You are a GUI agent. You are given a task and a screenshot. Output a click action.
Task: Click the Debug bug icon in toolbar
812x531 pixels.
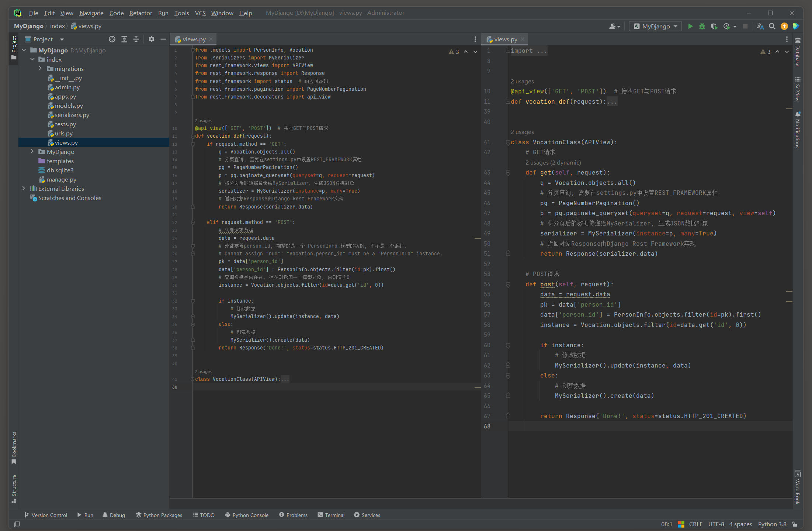(702, 26)
